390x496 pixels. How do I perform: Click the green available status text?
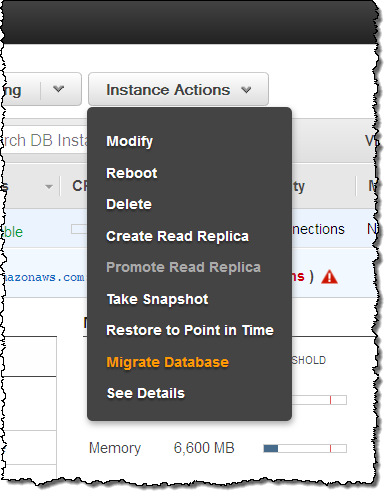coord(13,232)
